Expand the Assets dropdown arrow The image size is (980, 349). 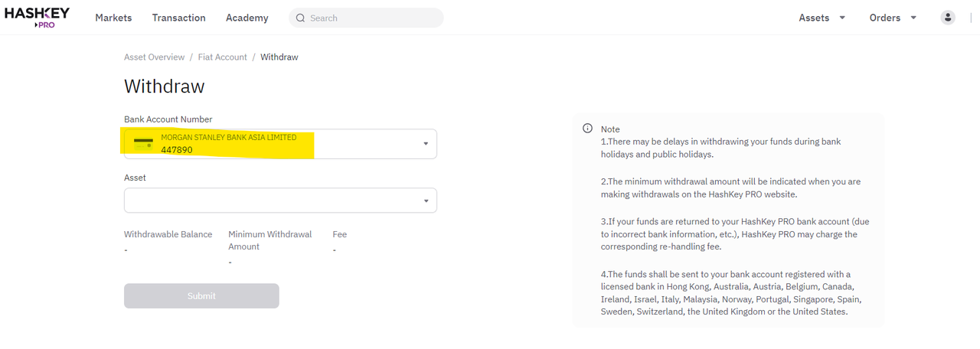coord(842,18)
